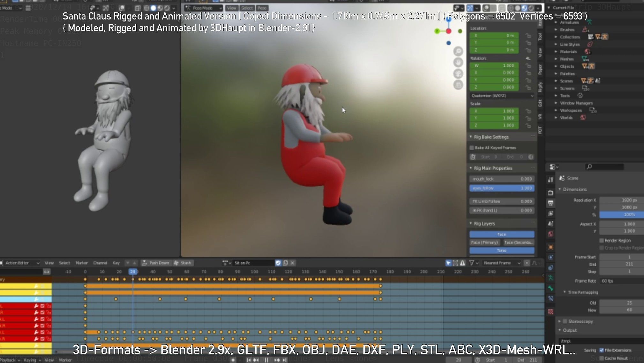This screenshot has height=363, width=644.
Task: Toggle perspective/orthographic grid gizmo
Action: coord(458,85)
